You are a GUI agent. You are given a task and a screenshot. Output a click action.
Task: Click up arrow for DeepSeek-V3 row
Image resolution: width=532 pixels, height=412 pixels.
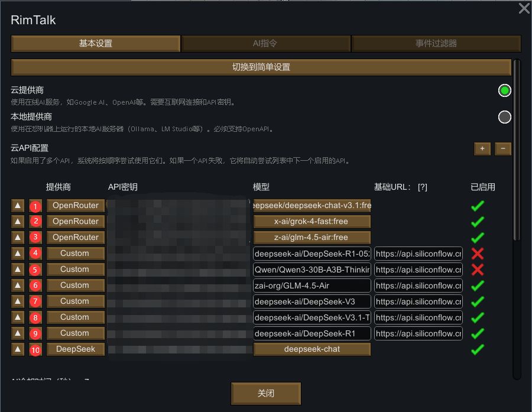(18, 301)
